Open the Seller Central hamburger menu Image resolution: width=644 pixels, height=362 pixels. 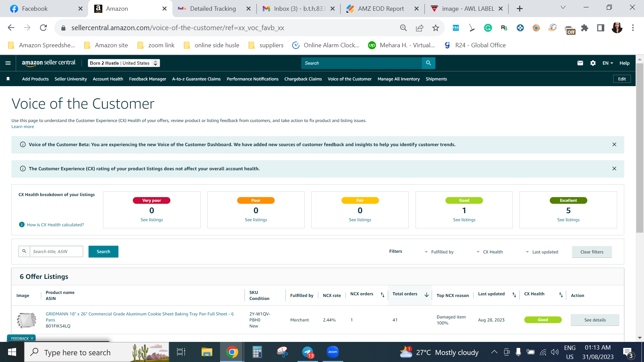pos(8,63)
